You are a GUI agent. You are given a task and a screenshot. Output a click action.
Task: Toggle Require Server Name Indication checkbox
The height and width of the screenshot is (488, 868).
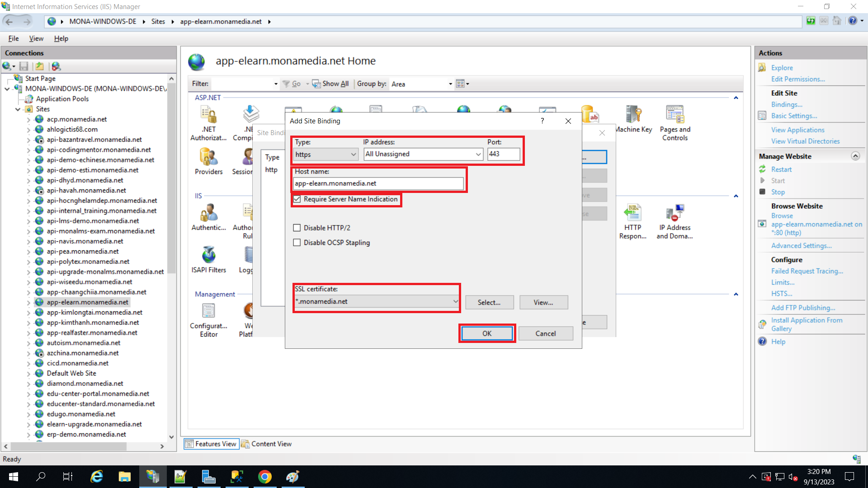pyautogui.click(x=297, y=199)
